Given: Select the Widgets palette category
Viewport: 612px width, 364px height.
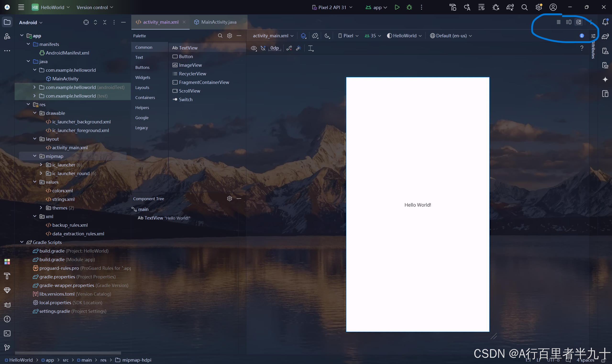Looking at the screenshot, I should (143, 77).
